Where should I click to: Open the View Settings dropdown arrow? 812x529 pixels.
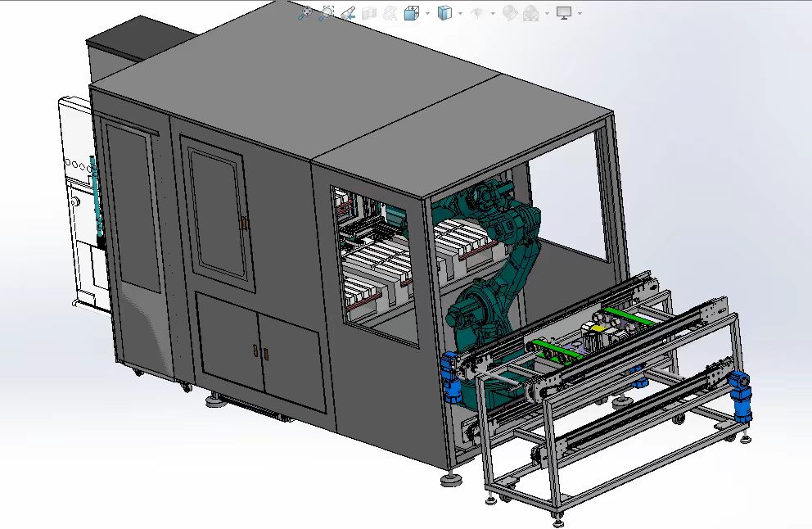pos(580,13)
